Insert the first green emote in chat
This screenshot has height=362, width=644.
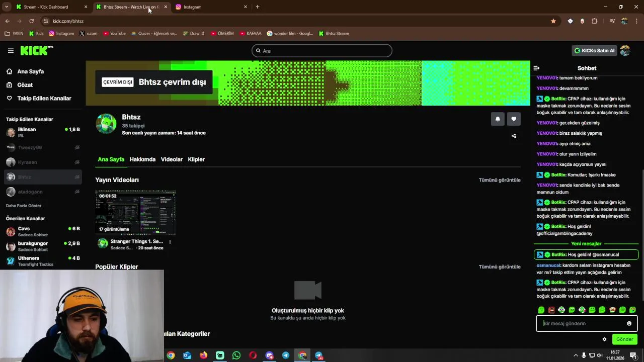coord(541,310)
